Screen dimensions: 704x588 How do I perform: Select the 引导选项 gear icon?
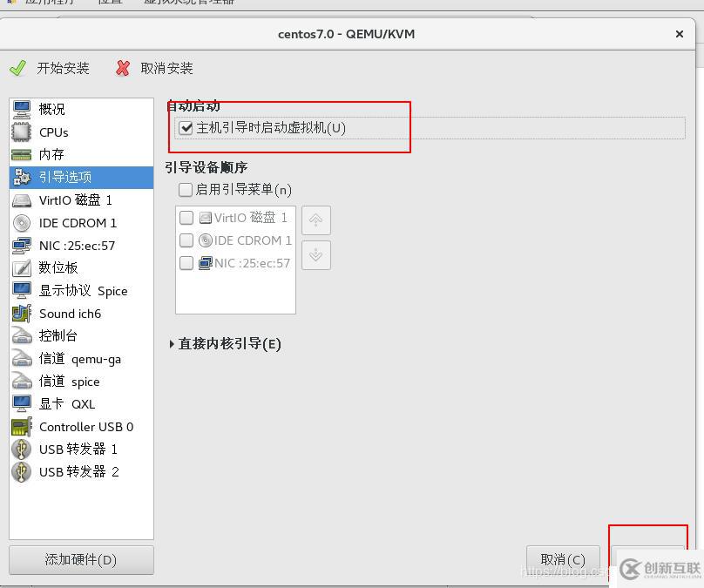tap(22, 178)
